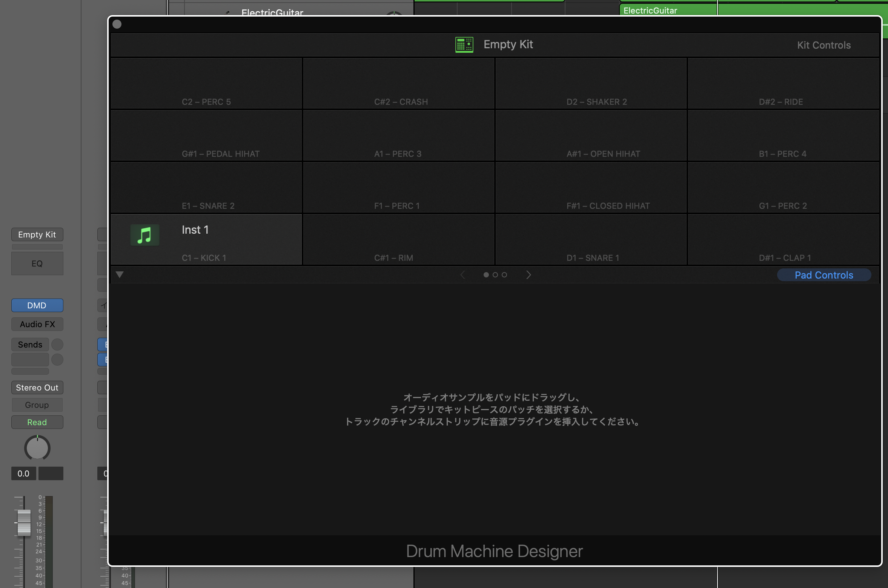The image size is (888, 588).
Task: Select the third page dot indicator
Action: tap(504, 275)
